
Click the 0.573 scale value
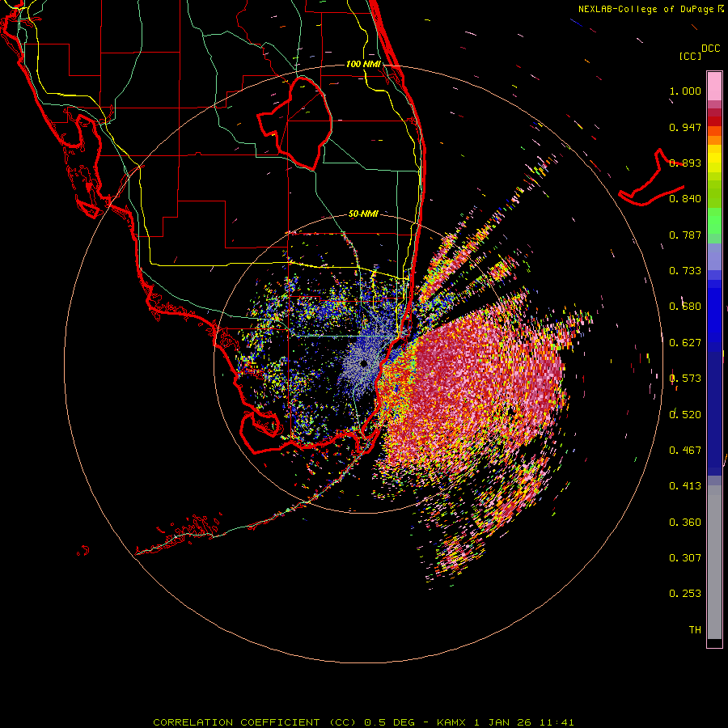pyautogui.click(x=685, y=379)
